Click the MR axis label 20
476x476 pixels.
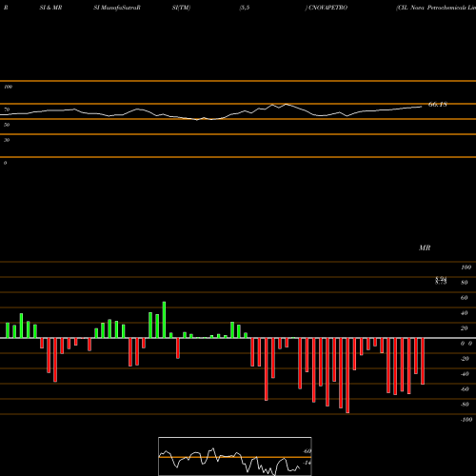[464, 328]
